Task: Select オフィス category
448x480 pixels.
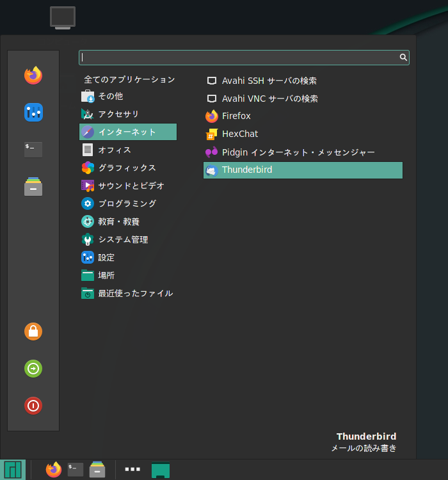Action: [x=128, y=150]
